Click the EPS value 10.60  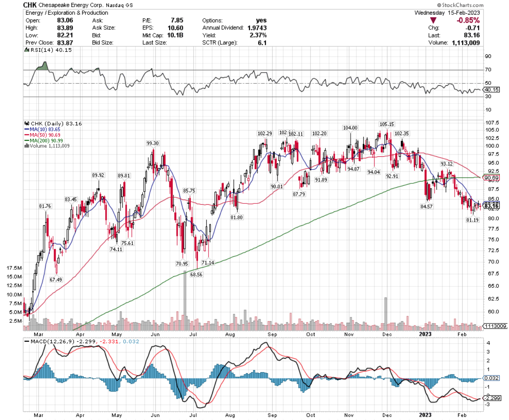click(175, 28)
